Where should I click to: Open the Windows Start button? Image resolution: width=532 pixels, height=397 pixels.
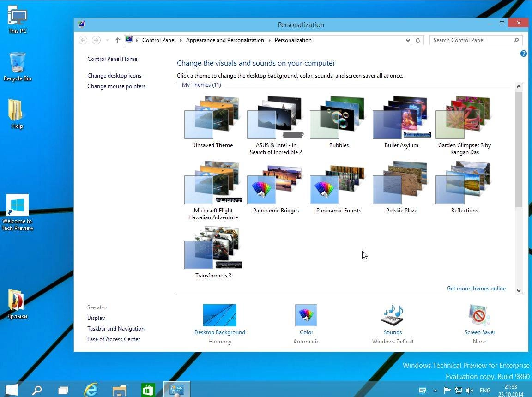point(12,390)
